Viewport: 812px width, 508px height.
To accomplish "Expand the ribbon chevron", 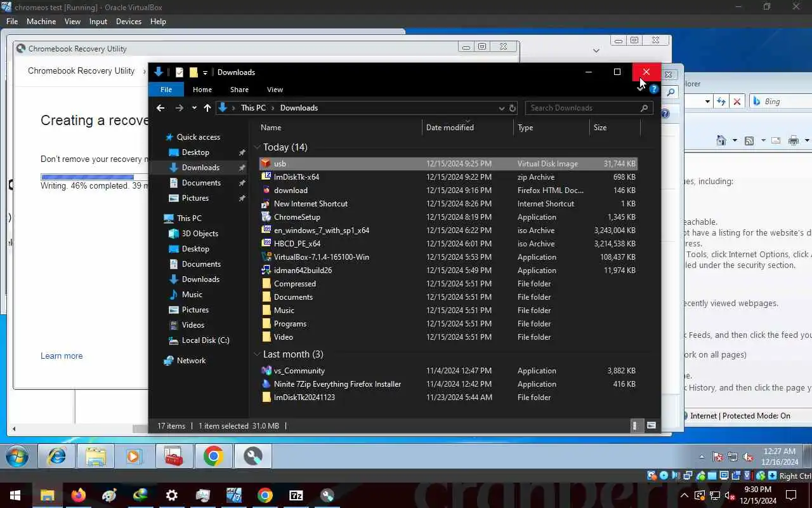I will (x=640, y=90).
